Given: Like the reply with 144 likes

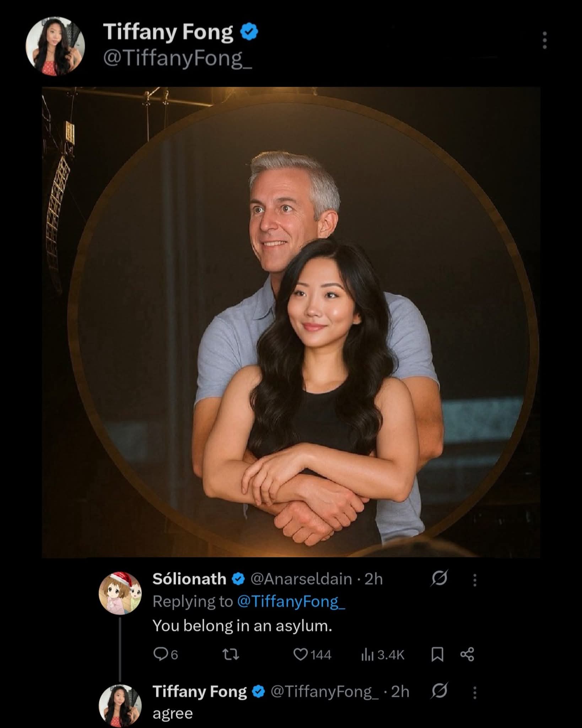Looking at the screenshot, I should 312,654.
